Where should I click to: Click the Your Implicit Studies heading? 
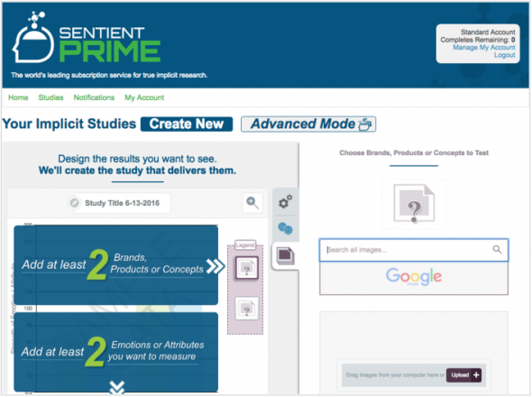(x=69, y=124)
